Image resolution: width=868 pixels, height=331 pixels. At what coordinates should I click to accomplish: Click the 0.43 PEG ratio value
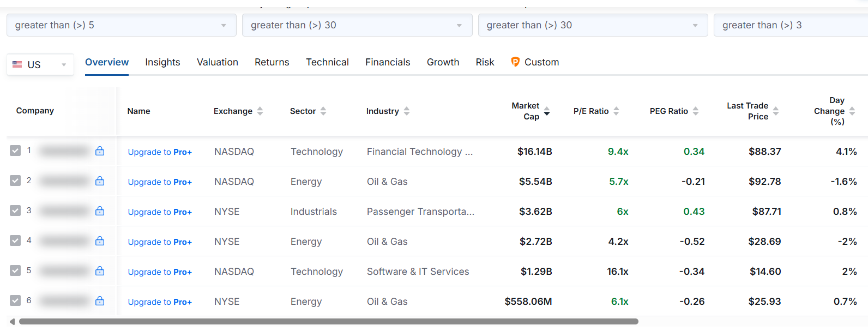694,212
